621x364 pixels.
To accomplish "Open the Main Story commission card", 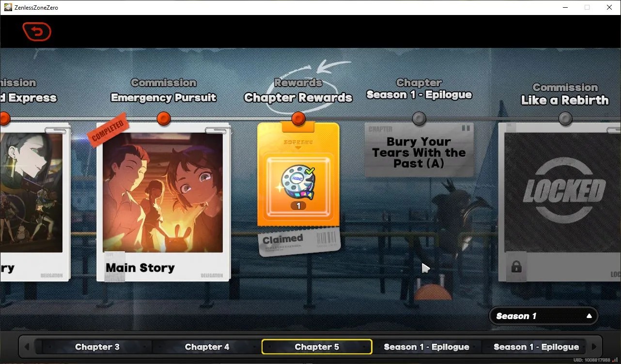I will pos(163,202).
